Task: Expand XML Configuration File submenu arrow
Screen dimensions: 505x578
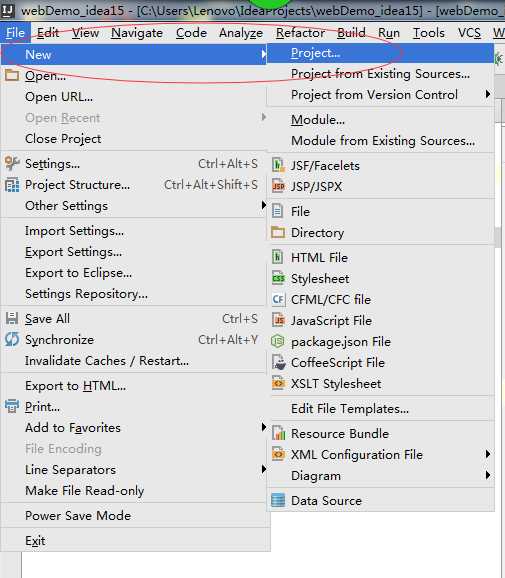Action: coord(488,454)
